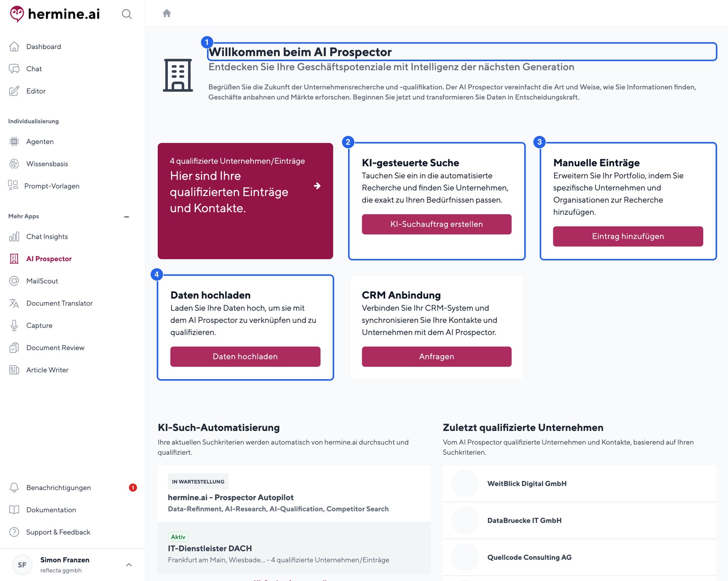Image resolution: width=728 pixels, height=581 pixels.
Task: Click the hermine.ai owl logo
Action: pos(17,14)
